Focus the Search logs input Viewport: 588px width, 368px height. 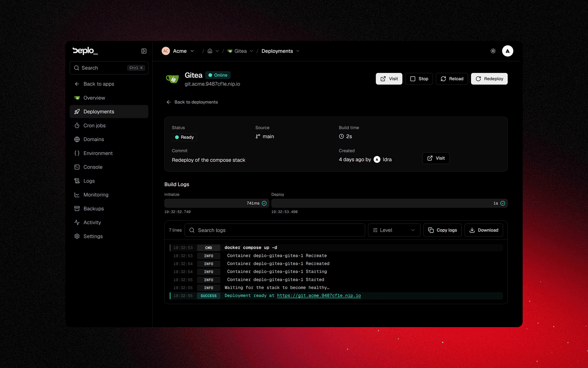[275, 230]
